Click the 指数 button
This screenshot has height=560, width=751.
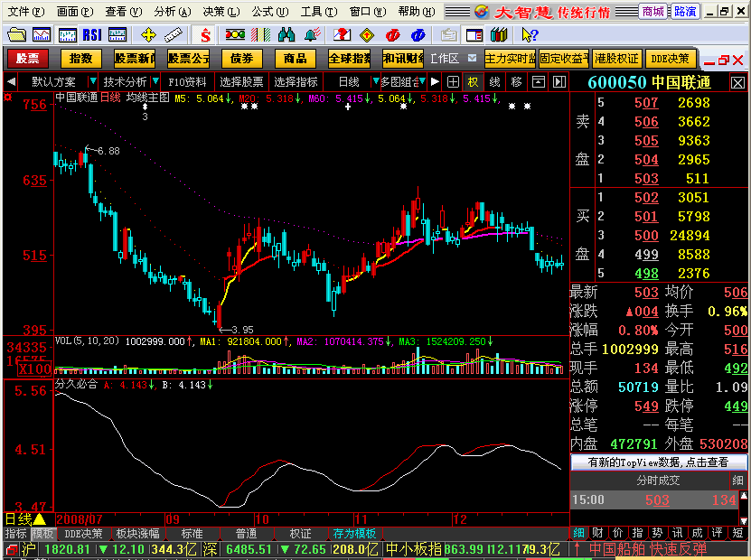coord(80,59)
